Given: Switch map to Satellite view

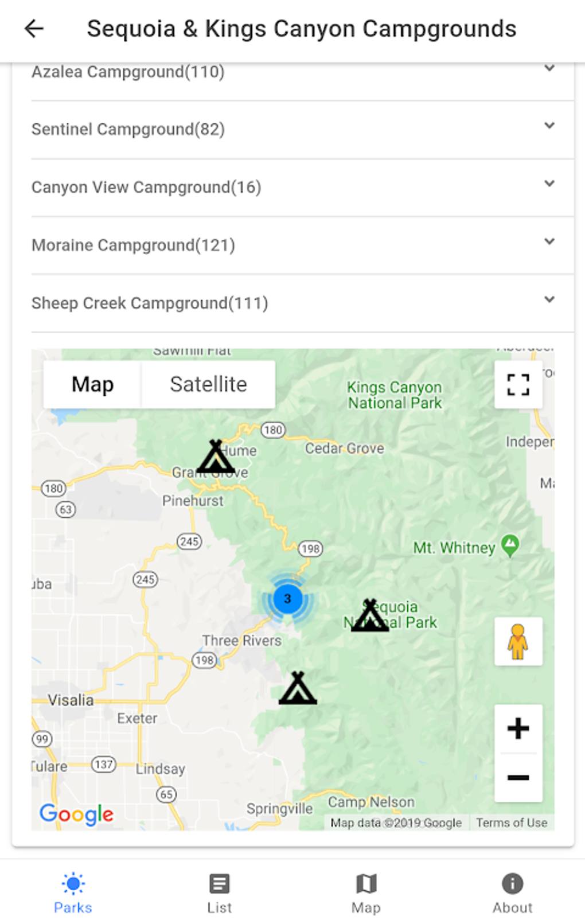Looking at the screenshot, I should point(208,384).
